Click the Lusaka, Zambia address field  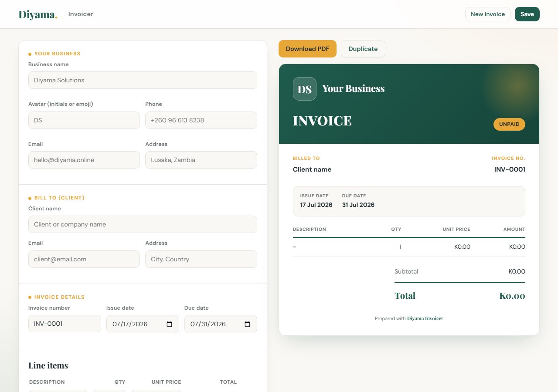pyautogui.click(x=201, y=160)
